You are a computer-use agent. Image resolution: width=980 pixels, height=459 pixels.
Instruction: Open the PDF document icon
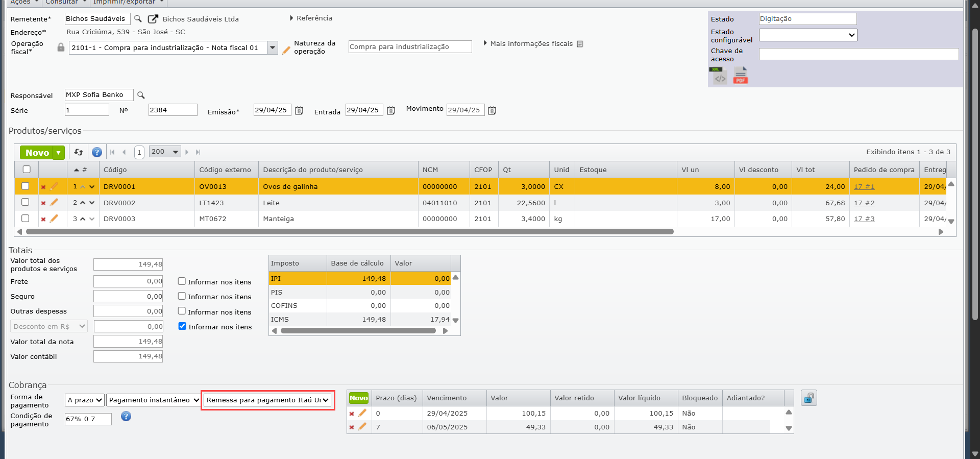click(741, 76)
